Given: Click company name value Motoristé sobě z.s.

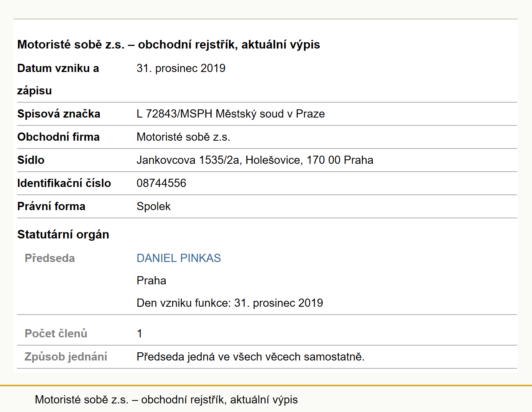Looking at the screenshot, I should pos(183,137).
